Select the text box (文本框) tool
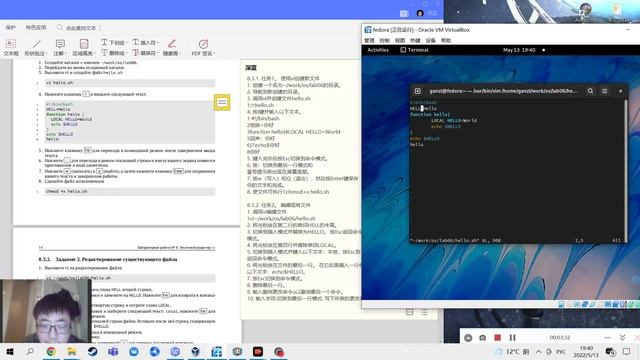Image resolution: width=640 pixels, height=360 pixels. [x=11, y=47]
